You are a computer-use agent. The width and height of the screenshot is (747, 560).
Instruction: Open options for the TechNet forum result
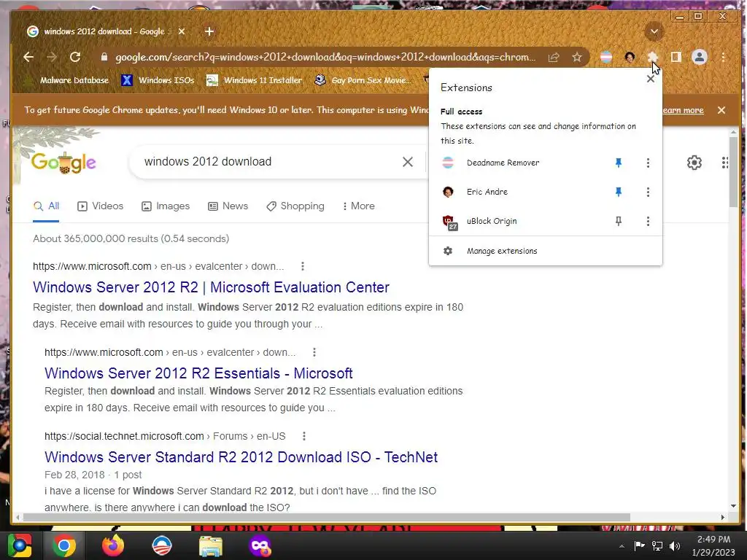pyautogui.click(x=304, y=436)
